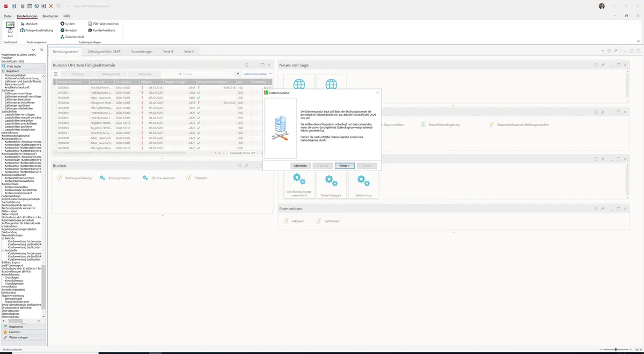The width and height of the screenshot is (644, 354).
Task: Click the Suche field in Kunden OPs
Action: coord(207,74)
